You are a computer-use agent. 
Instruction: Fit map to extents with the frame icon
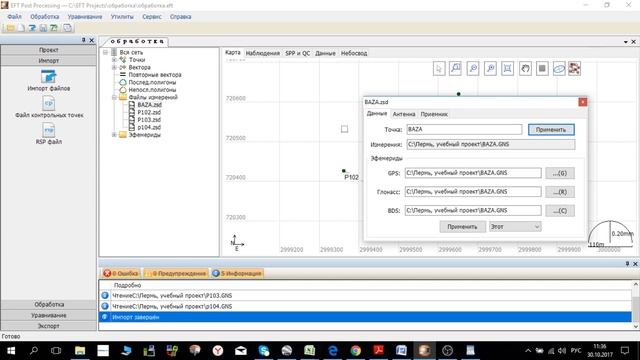click(x=507, y=69)
